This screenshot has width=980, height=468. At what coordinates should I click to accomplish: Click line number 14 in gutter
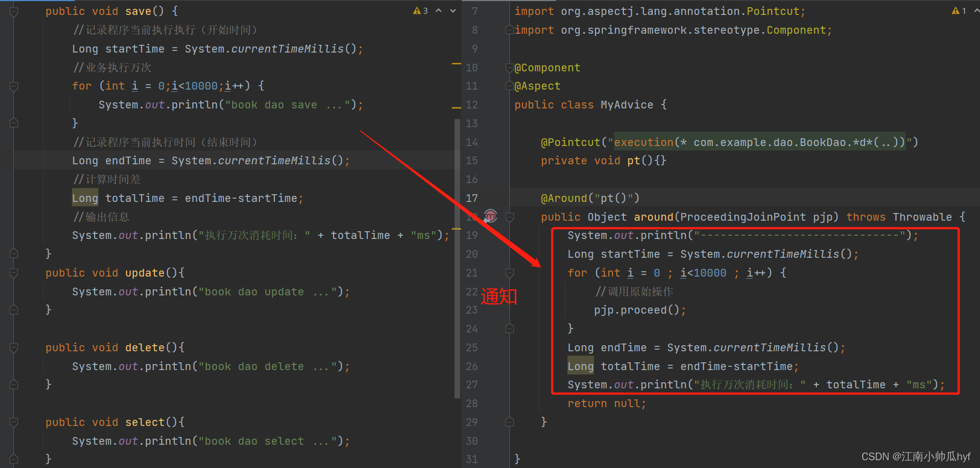point(472,142)
